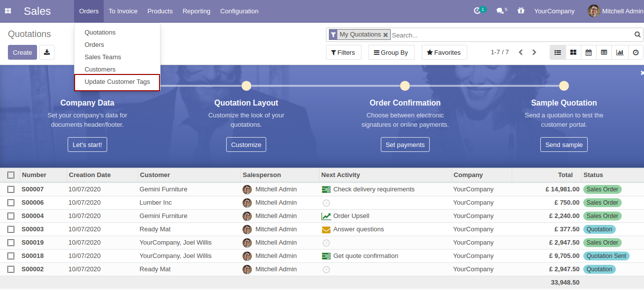Open the Products menu
This screenshot has height=290, width=644.
tap(160, 11)
